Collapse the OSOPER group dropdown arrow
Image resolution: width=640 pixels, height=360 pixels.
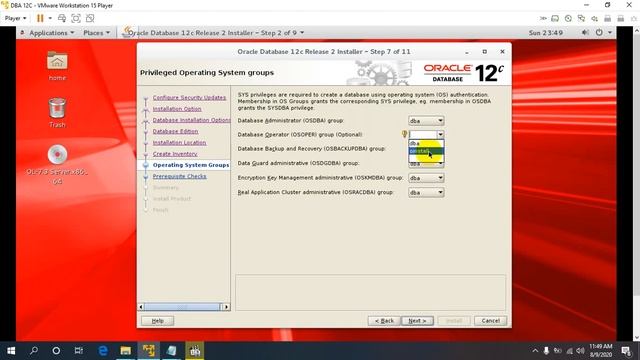tap(440, 134)
